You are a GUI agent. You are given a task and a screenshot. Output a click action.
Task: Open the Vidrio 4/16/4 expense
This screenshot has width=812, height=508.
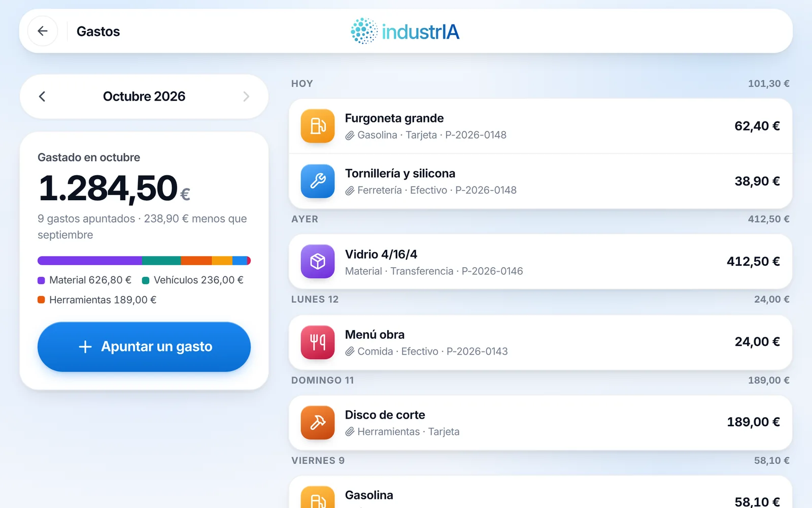click(540, 262)
